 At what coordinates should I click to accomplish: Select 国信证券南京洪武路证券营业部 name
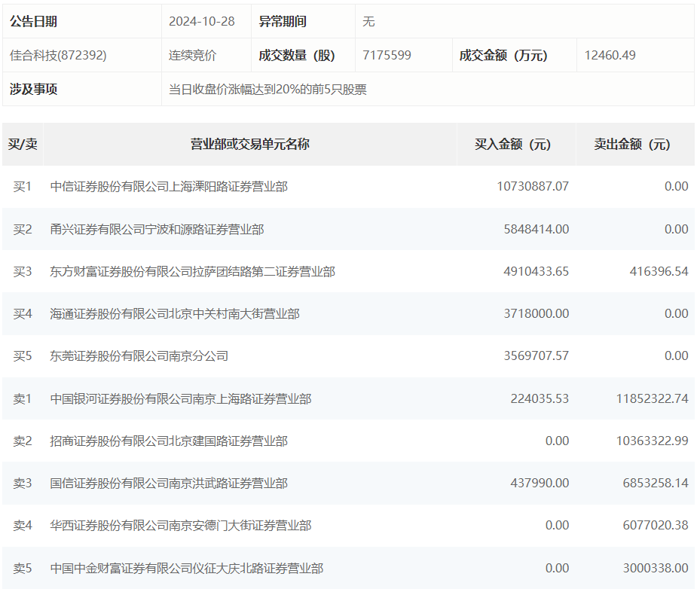[169, 484]
